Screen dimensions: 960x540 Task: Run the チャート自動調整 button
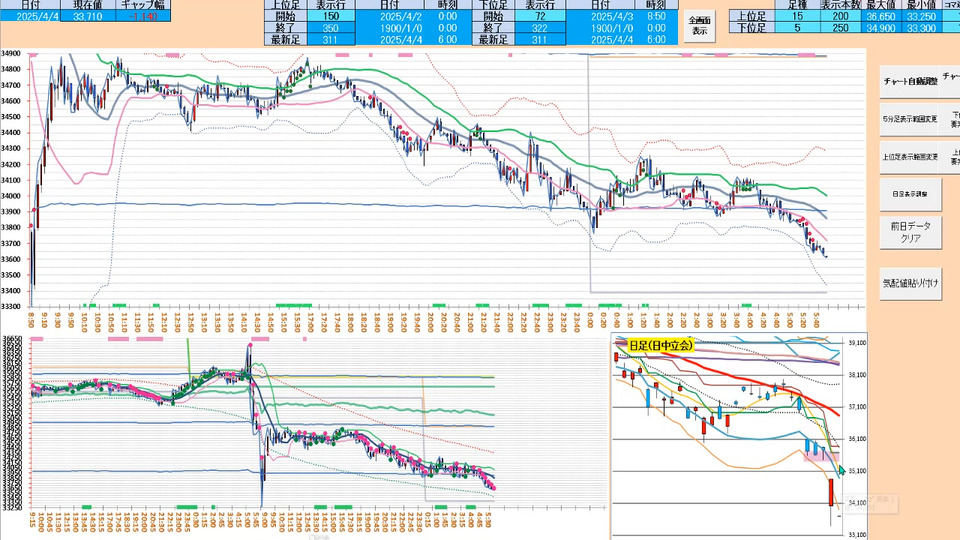[910, 81]
